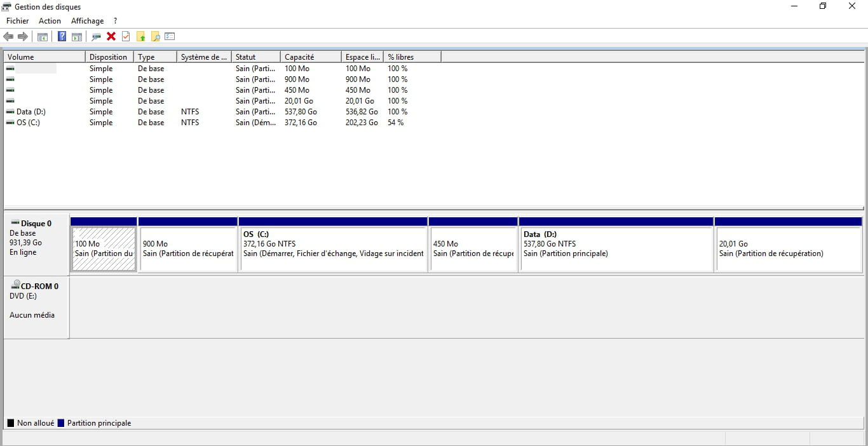Open the Fichier menu

pos(18,21)
